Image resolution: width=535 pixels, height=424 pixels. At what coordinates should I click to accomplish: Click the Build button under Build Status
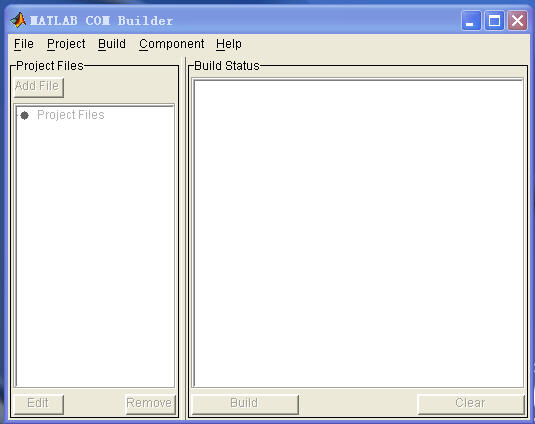point(245,404)
